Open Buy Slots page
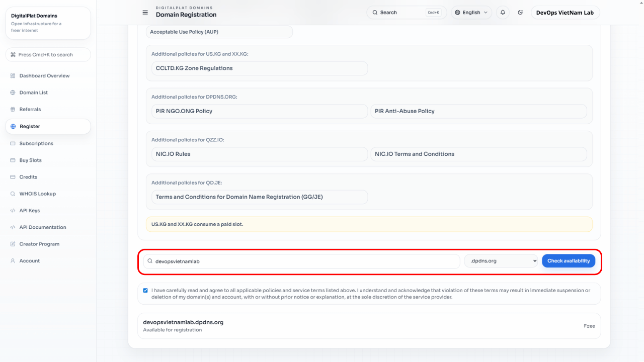The image size is (644, 362). click(48, 160)
